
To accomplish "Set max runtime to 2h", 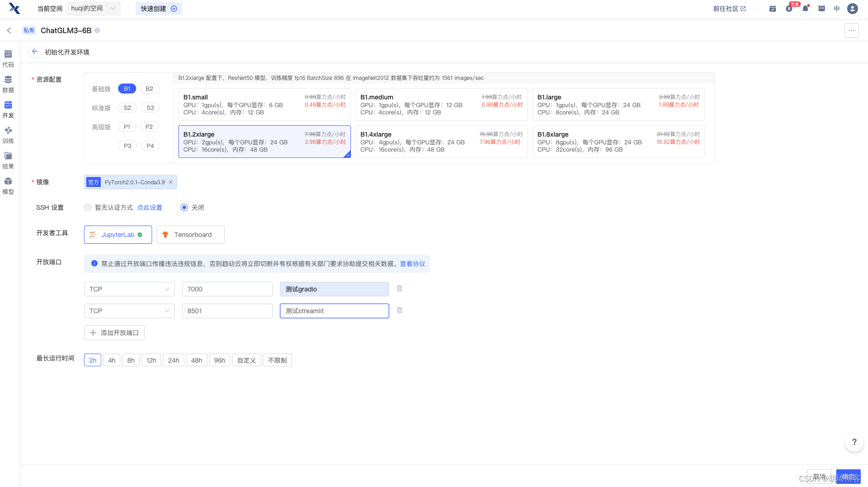I will point(93,360).
